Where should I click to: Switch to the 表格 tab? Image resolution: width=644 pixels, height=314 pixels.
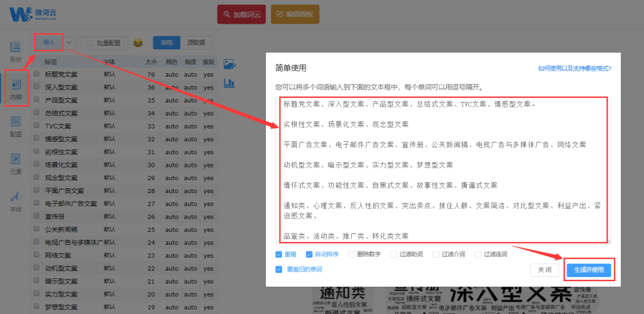pos(166,43)
